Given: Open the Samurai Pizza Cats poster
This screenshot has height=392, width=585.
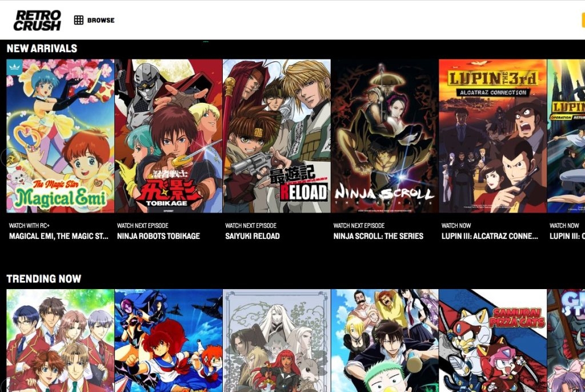Looking at the screenshot, I should point(493,341).
